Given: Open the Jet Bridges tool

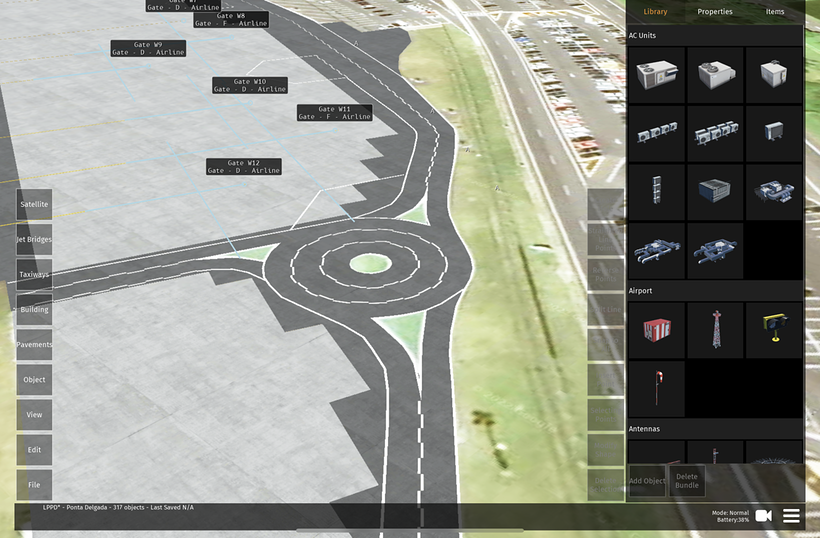Looking at the screenshot, I should click(34, 239).
